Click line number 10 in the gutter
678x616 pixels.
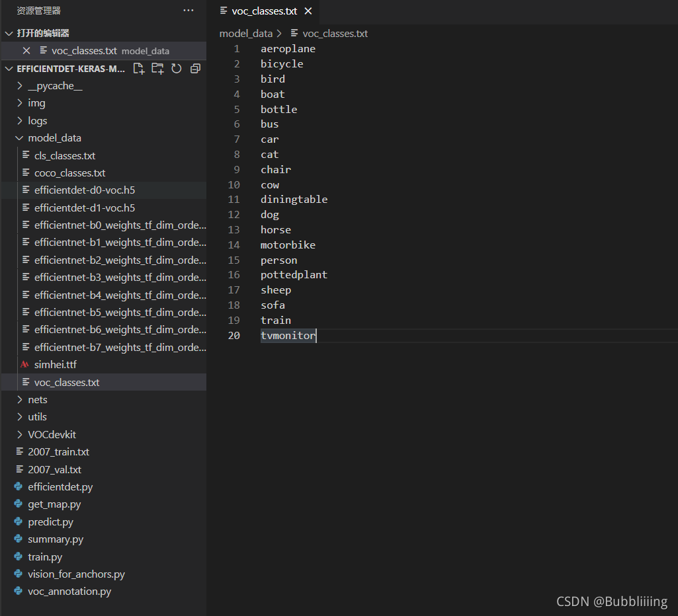234,185
